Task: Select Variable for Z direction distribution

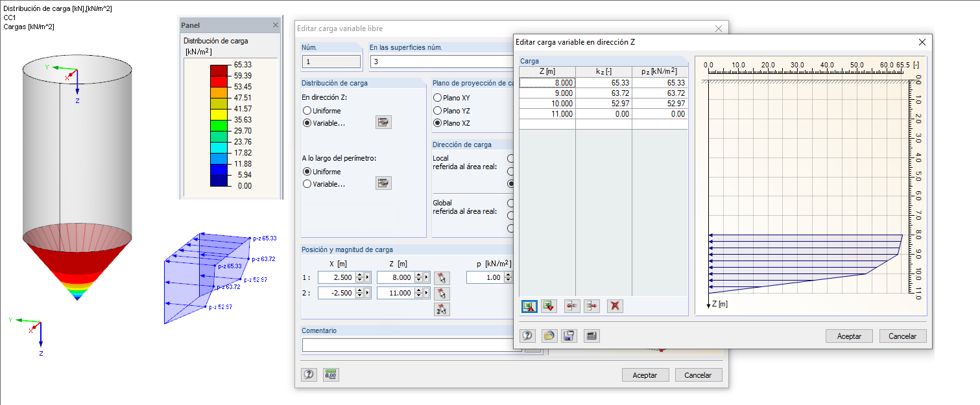Action: tap(307, 123)
